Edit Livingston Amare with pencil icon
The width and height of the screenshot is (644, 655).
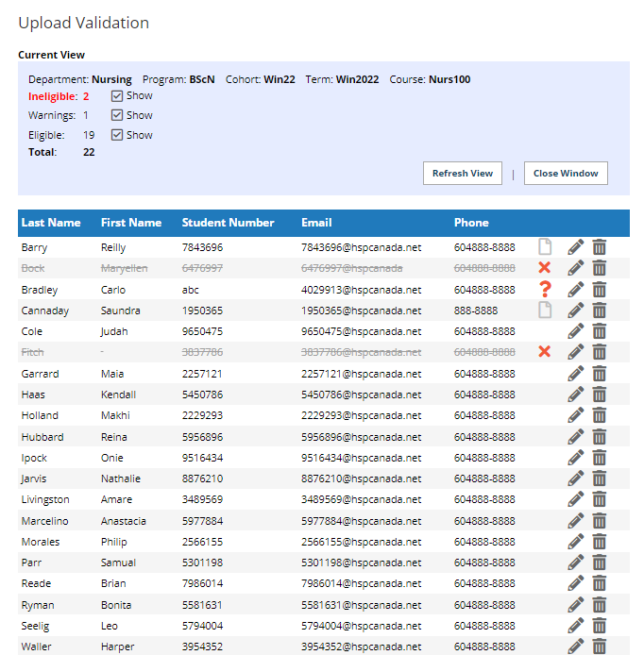[575, 499]
